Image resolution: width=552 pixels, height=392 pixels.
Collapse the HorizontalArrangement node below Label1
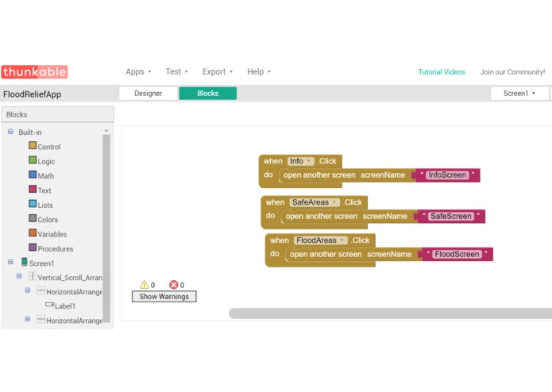point(28,319)
